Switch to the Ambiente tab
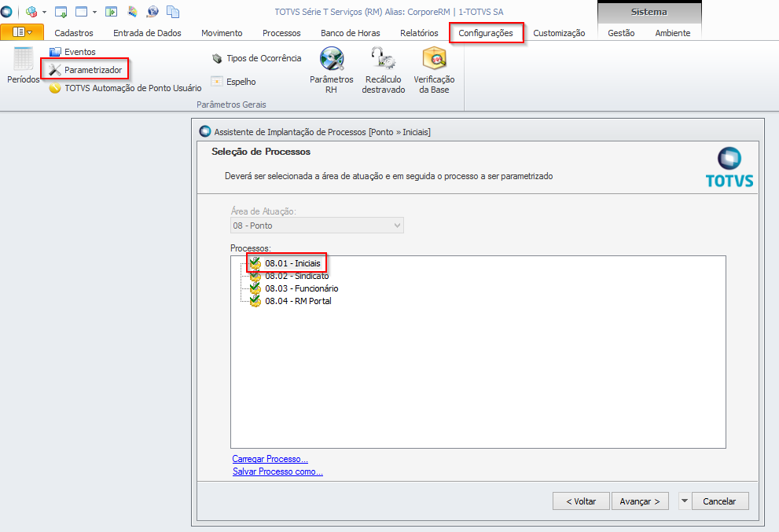Screen dimensions: 779x532 point(673,33)
